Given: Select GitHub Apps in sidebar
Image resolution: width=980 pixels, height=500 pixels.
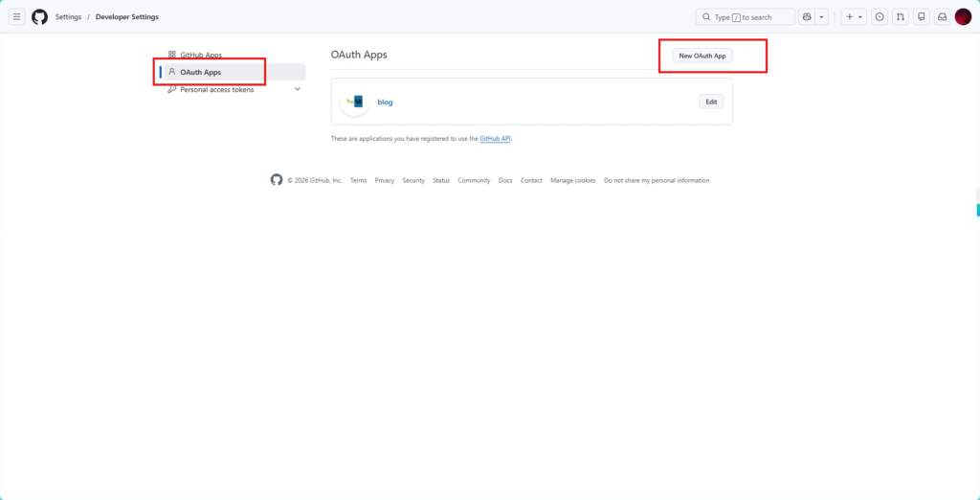Looking at the screenshot, I should click(x=234, y=55).
